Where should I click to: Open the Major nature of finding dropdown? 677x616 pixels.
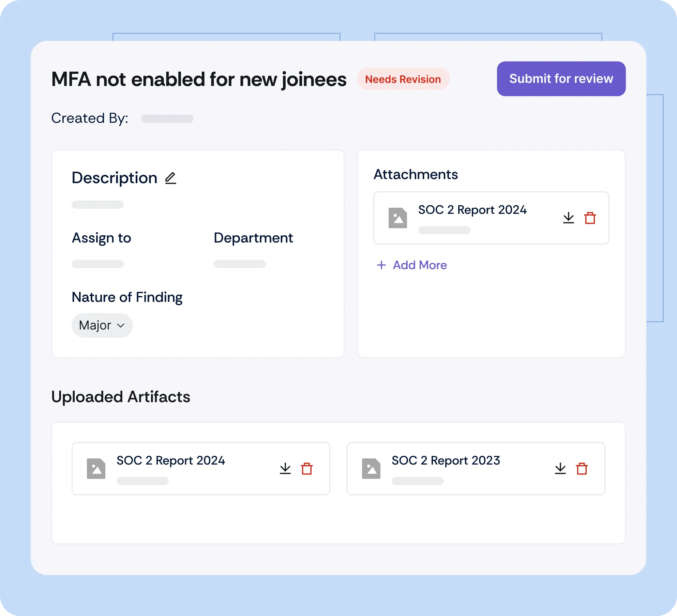tap(102, 325)
